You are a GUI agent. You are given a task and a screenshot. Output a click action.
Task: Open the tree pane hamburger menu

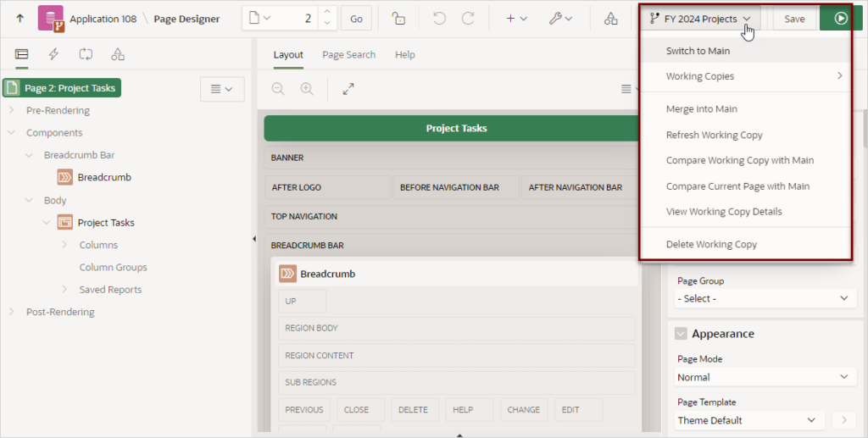point(222,89)
